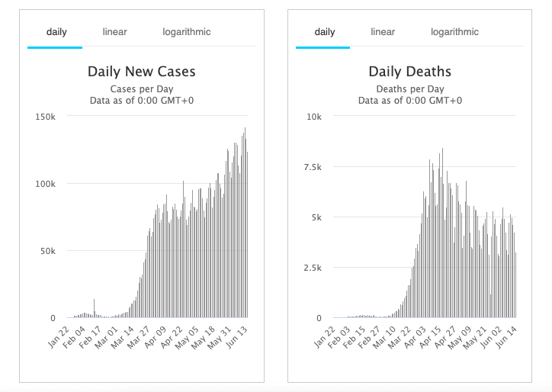The width and height of the screenshot is (552, 392).
Task: Click the Deaths per Day subtitle
Action: pos(410,88)
